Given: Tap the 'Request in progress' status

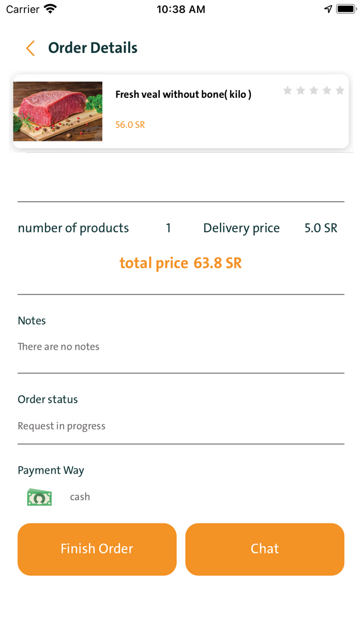Looking at the screenshot, I should (x=62, y=426).
